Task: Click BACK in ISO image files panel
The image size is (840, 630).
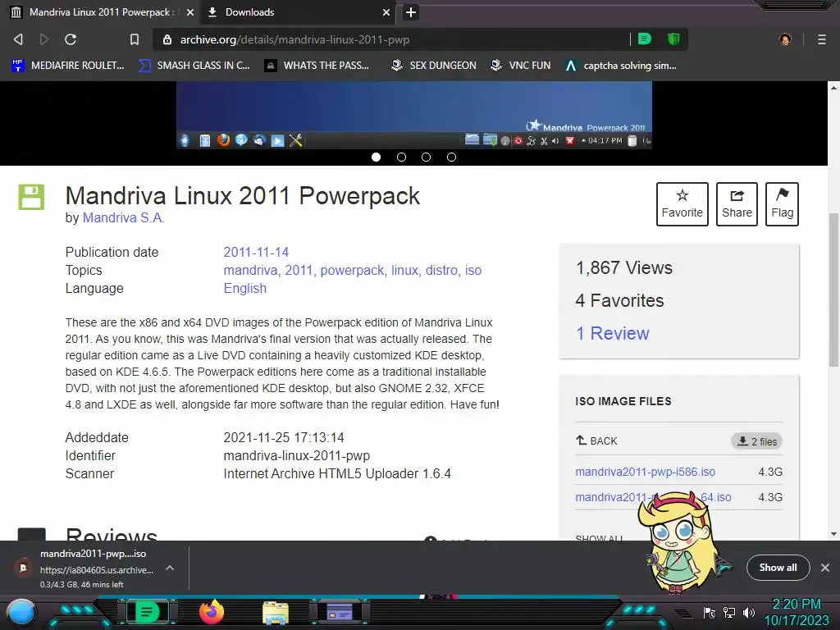Action: [597, 441]
